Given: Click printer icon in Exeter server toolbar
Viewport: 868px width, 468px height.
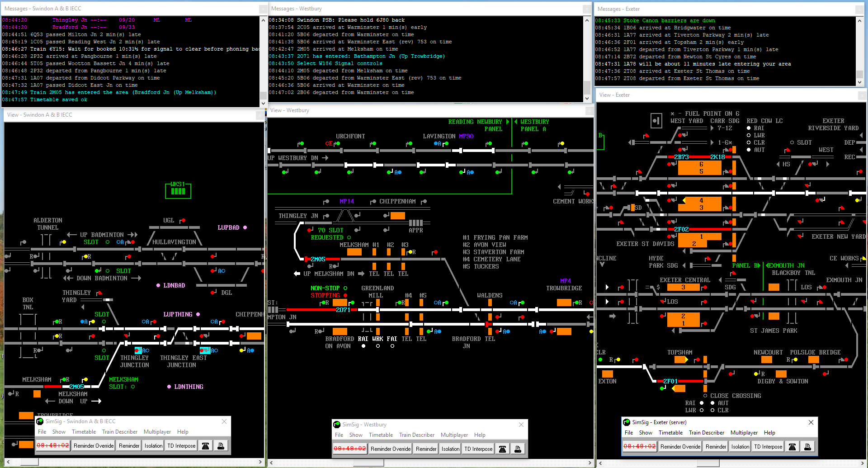Looking at the screenshot, I should click(x=807, y=447).
